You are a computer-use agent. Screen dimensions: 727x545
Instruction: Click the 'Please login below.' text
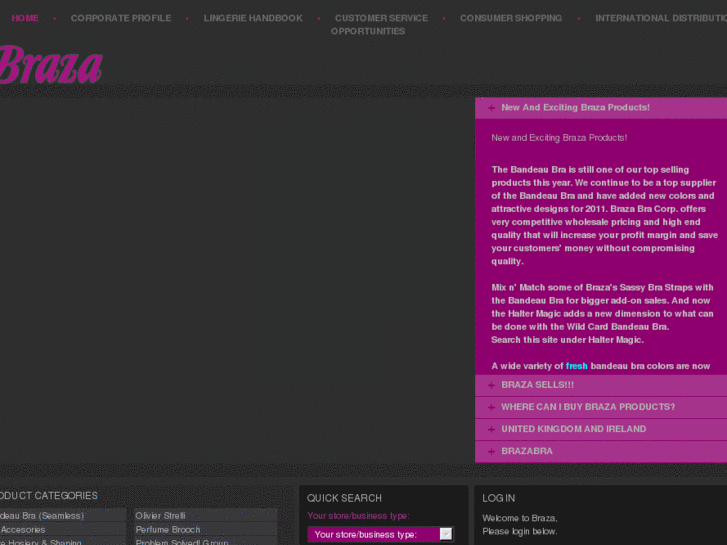[x=520, y=532]
